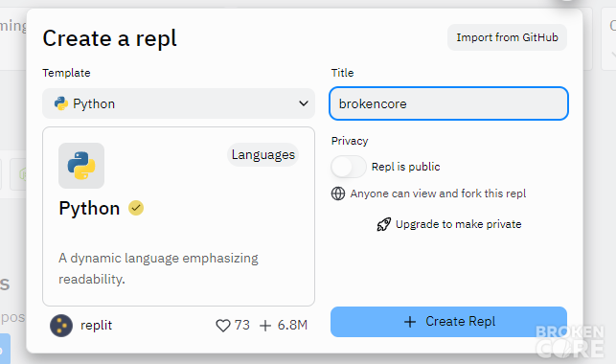Click the 'Anyone can view and fork this repl' text
This screenshot has height=364, width=616.
click(x=438, y=193)
